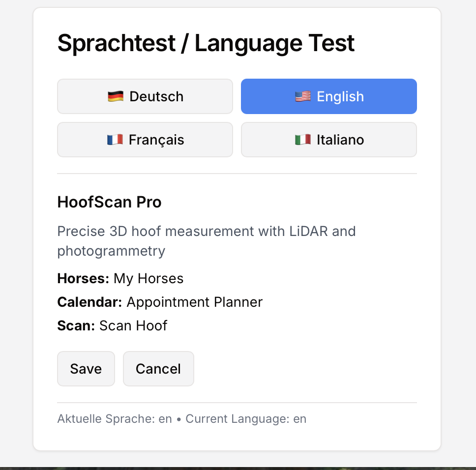Click the Sprachtest / Language Test heading
The image size is (476, 470).
[x=206, y=43]
